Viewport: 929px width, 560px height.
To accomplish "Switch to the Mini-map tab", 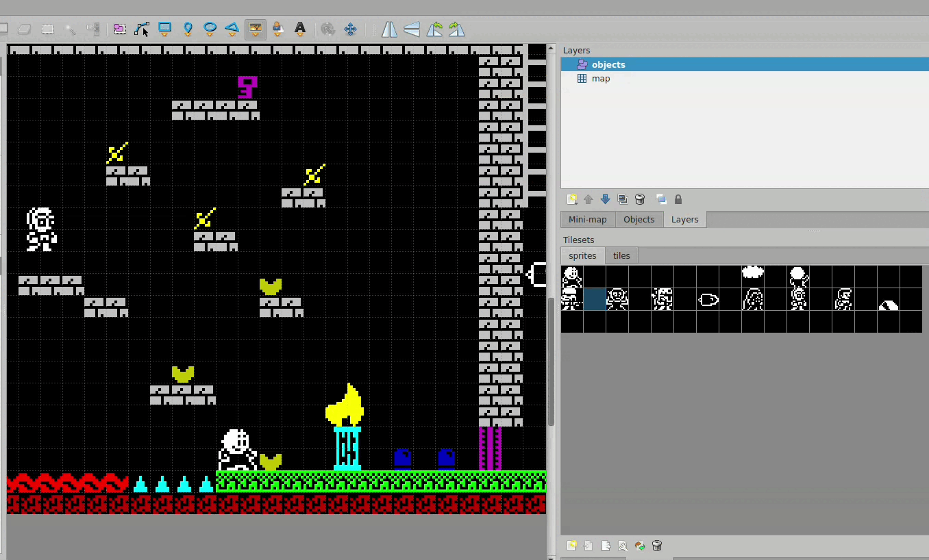I will [587, 219].
